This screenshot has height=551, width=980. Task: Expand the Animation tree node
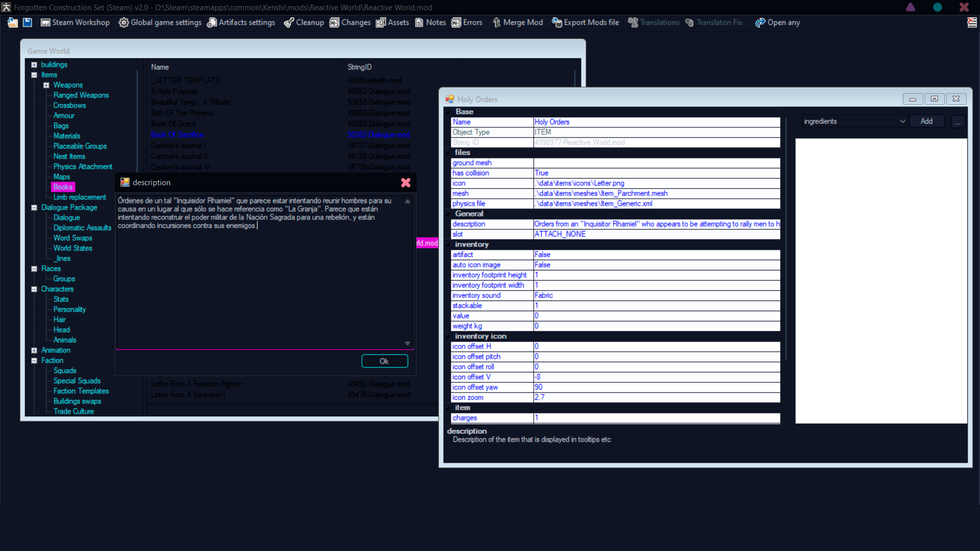coord(34,350)
